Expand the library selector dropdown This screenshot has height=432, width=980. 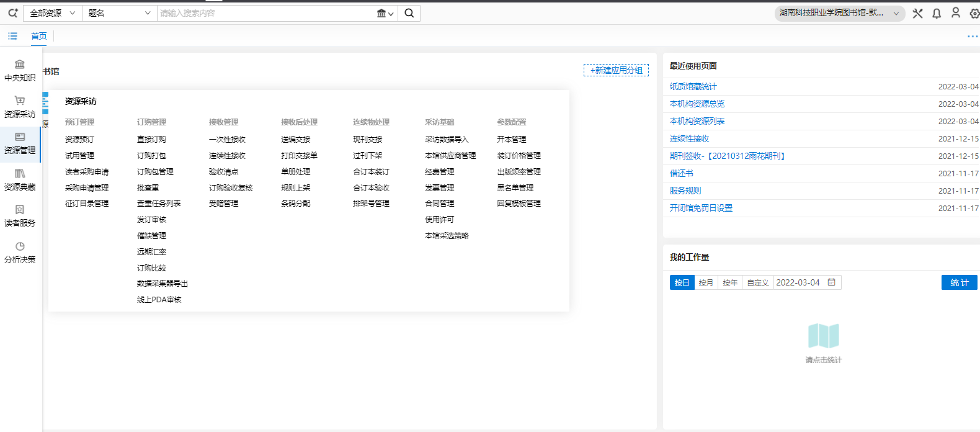click(x=839, y=13)
